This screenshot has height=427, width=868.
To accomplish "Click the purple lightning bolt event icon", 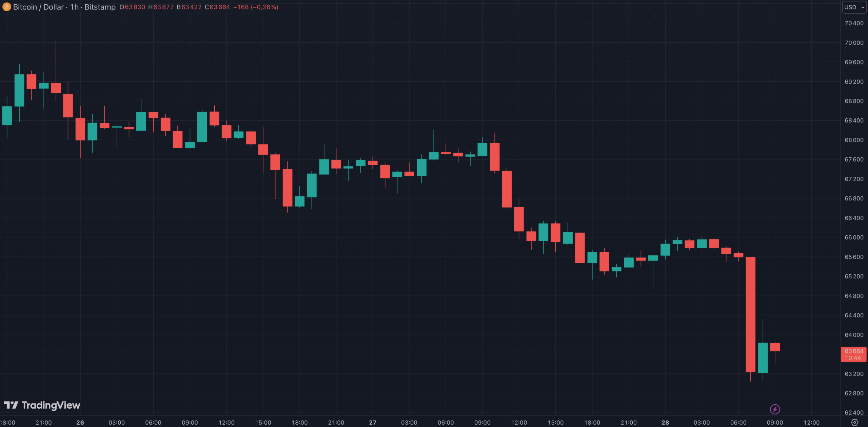I will (x=775, y=409).
